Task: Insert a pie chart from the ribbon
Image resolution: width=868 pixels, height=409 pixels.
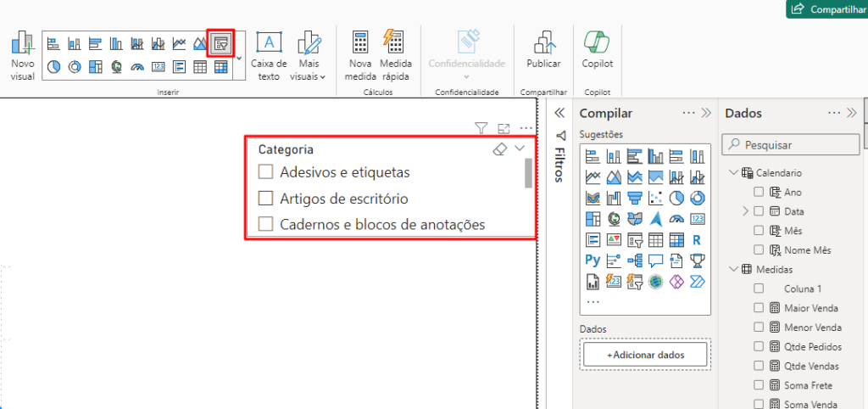Action: point(53,67)
